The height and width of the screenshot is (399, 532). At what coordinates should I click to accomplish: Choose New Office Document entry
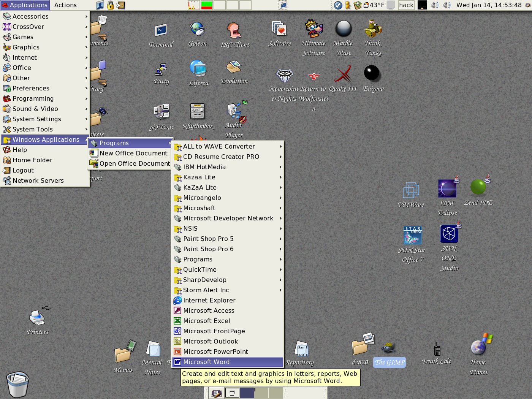point(130,153)
